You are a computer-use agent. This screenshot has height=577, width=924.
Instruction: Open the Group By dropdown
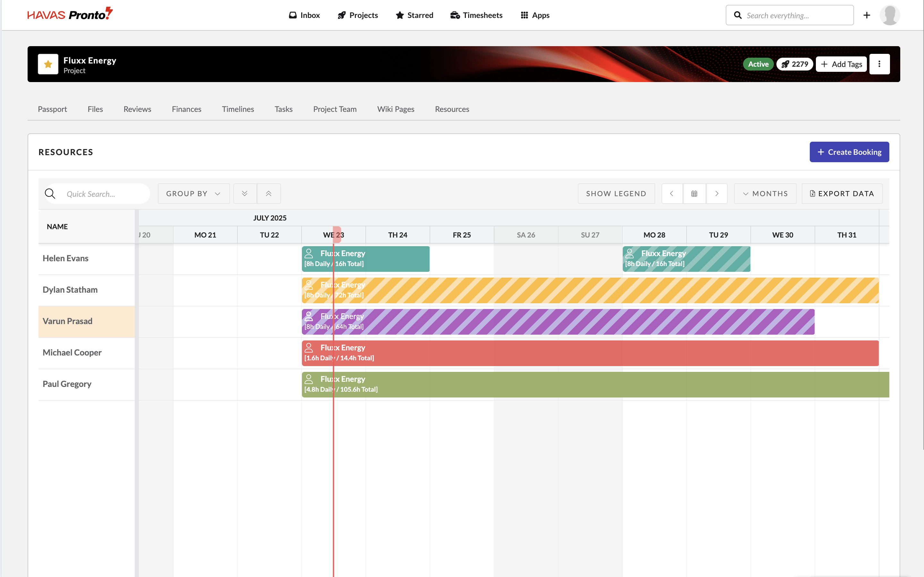(193, 194)
